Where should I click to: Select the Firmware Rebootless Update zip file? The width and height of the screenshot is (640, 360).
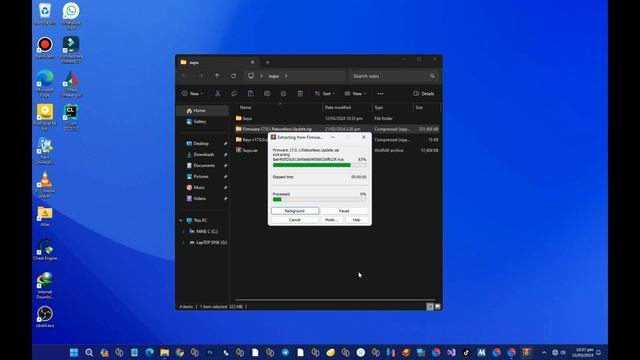click(337, 129)
